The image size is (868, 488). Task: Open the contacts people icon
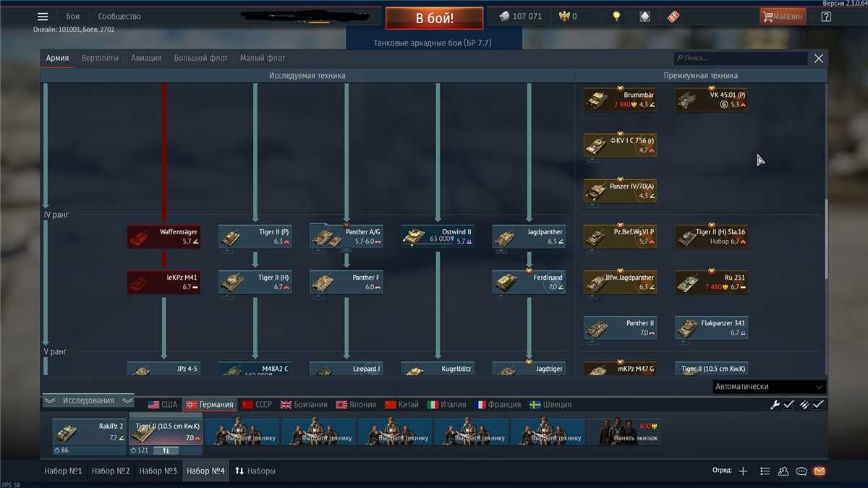click(x=783, y=471)
